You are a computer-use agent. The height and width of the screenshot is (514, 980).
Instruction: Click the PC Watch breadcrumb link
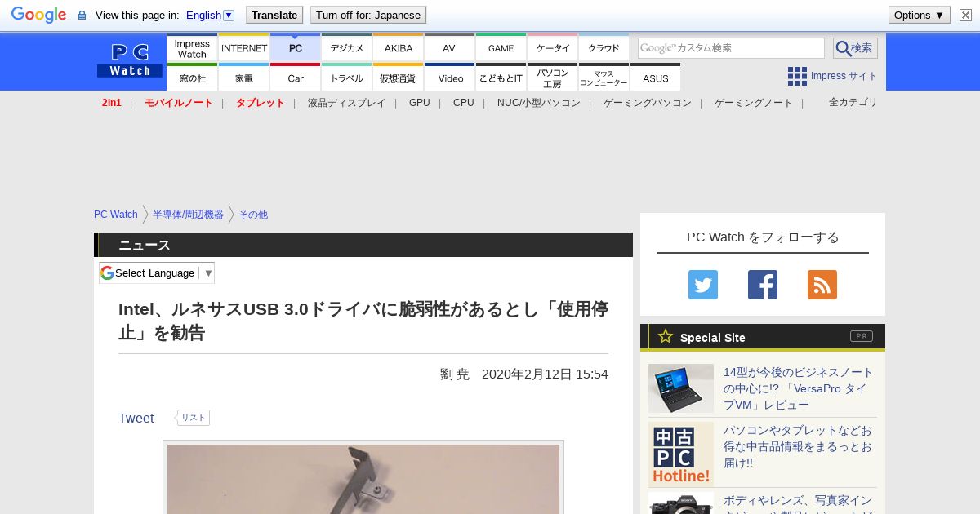(116, 215)
